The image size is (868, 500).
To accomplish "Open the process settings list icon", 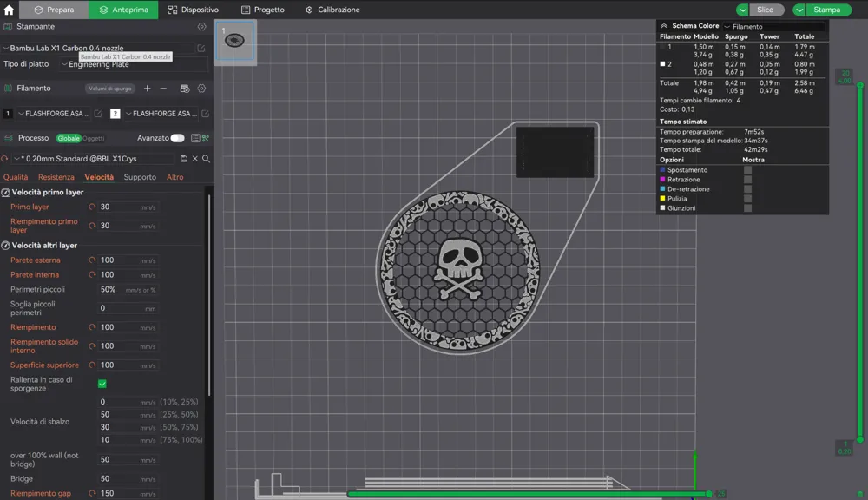I will pyautogui.click(x=194, y=138).
